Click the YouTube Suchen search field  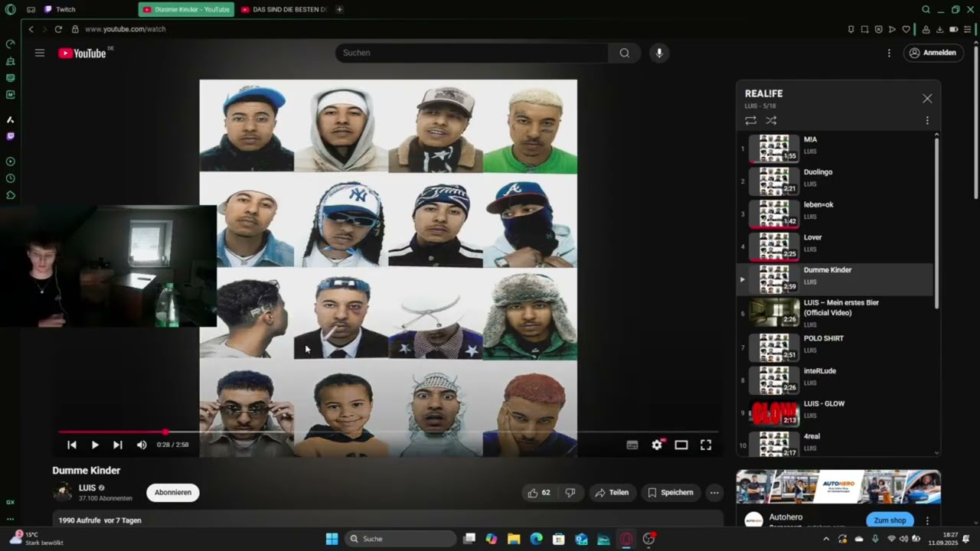pyautogui.click(x=472, y=53)
